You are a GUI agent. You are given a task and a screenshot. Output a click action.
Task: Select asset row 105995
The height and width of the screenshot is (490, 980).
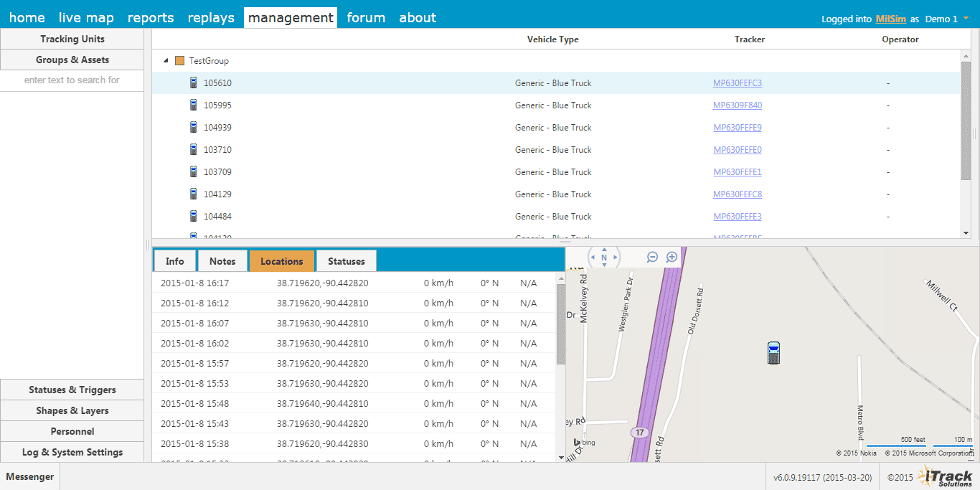[556, 105]
